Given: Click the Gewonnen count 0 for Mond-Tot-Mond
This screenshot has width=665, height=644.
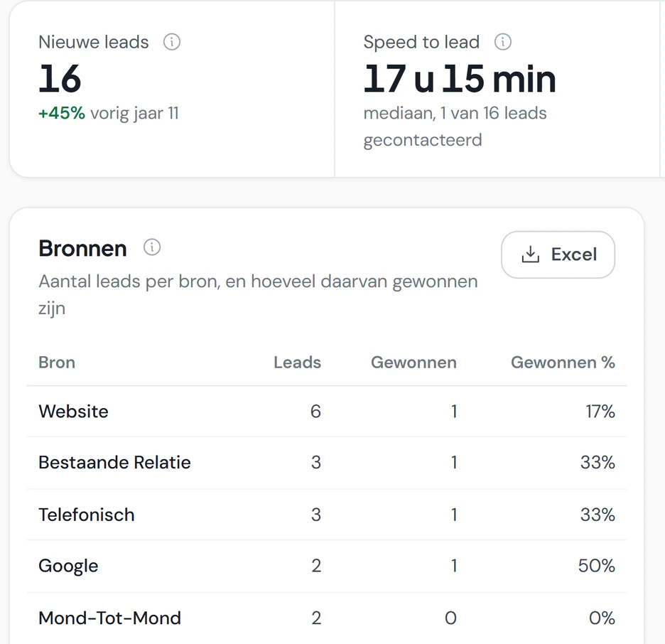Looking at the screenshot, I should coord(451,618).
